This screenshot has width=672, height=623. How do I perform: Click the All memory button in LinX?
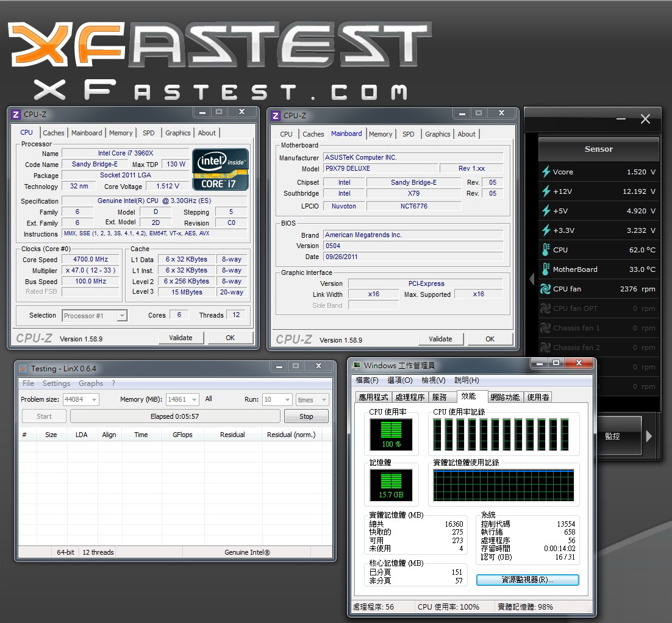tap(209, 399)
